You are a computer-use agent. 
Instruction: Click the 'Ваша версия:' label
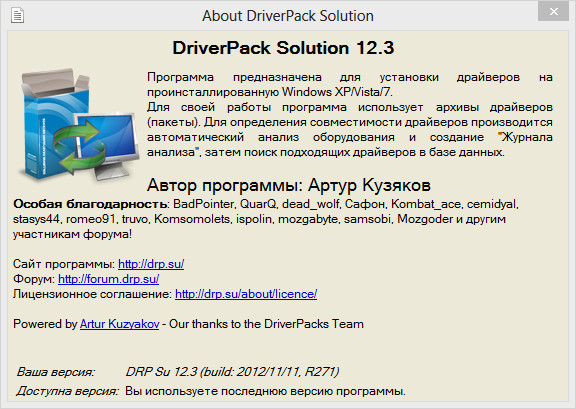[55, 372]
